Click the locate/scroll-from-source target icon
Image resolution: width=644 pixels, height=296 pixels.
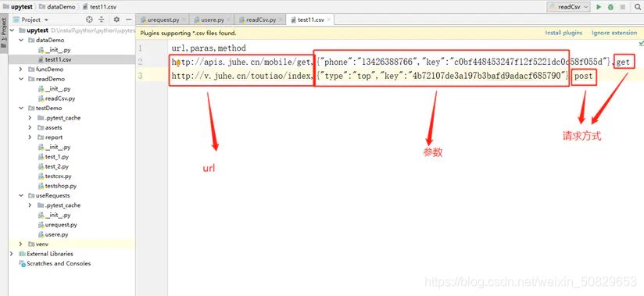click(x=89, y=20)
